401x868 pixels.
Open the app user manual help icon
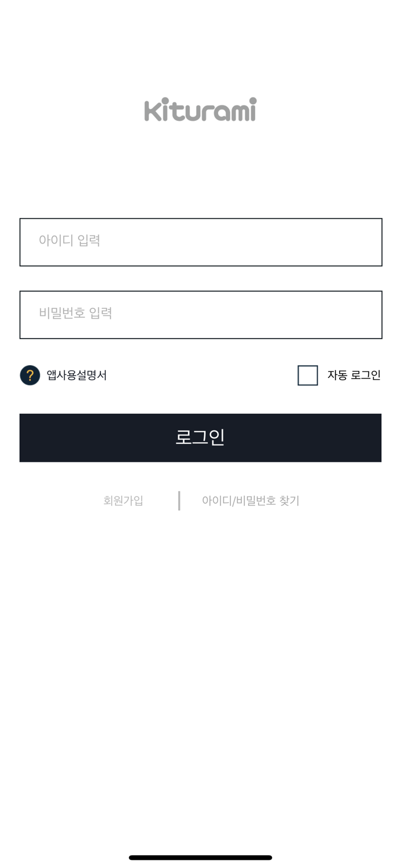[30, 375]
